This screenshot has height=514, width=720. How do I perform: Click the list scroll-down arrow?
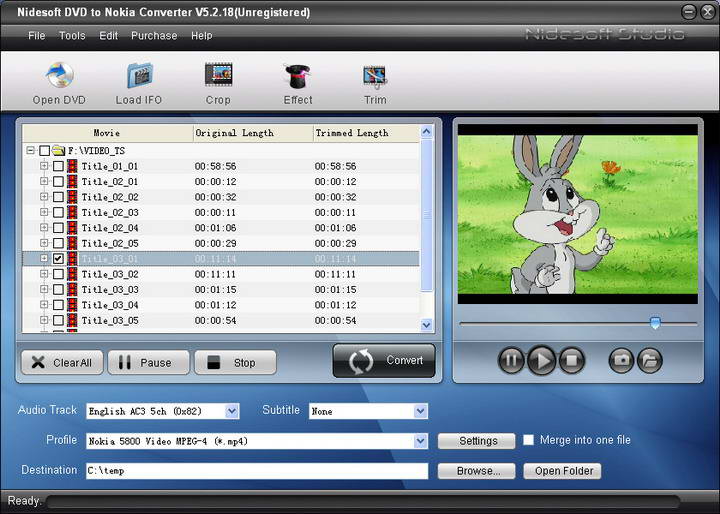426,325
